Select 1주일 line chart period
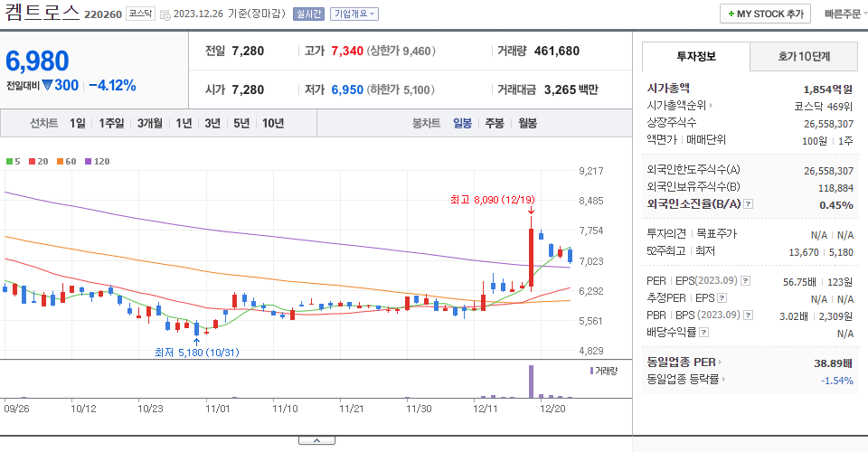 click(x=111, y=123)
